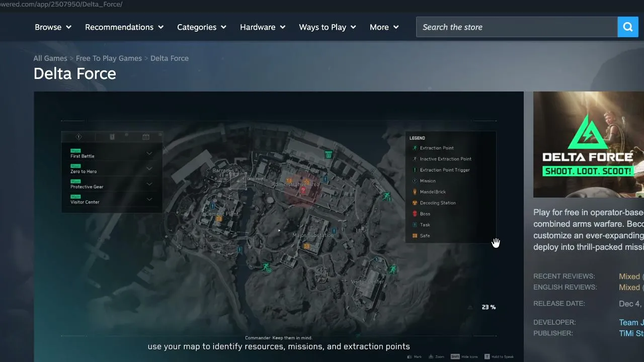Open the Hardware dropdown menu
Viewport: 644px width, 362px height.
263,27
